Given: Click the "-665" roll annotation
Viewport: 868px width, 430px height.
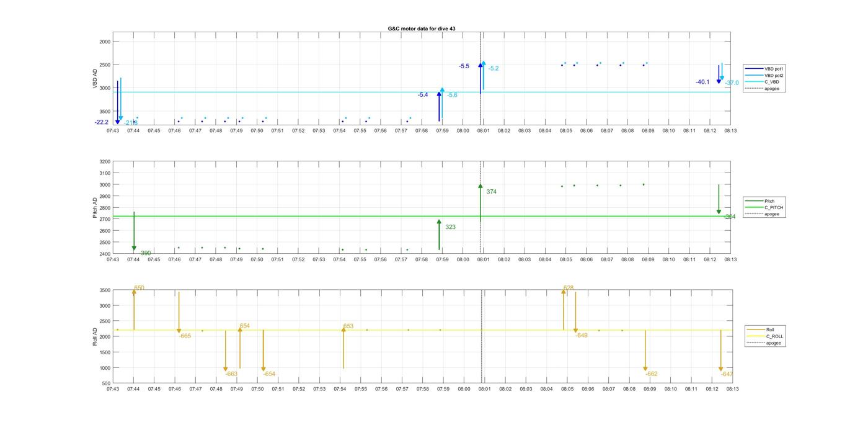Looking at the screenshot, I should (x=185, y=336).
